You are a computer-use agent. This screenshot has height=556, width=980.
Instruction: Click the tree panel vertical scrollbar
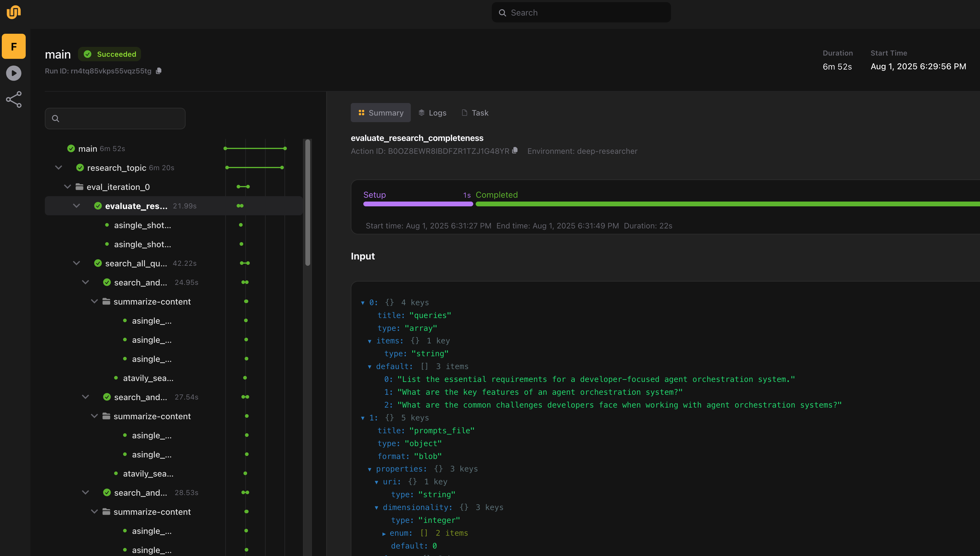[307, 202]
